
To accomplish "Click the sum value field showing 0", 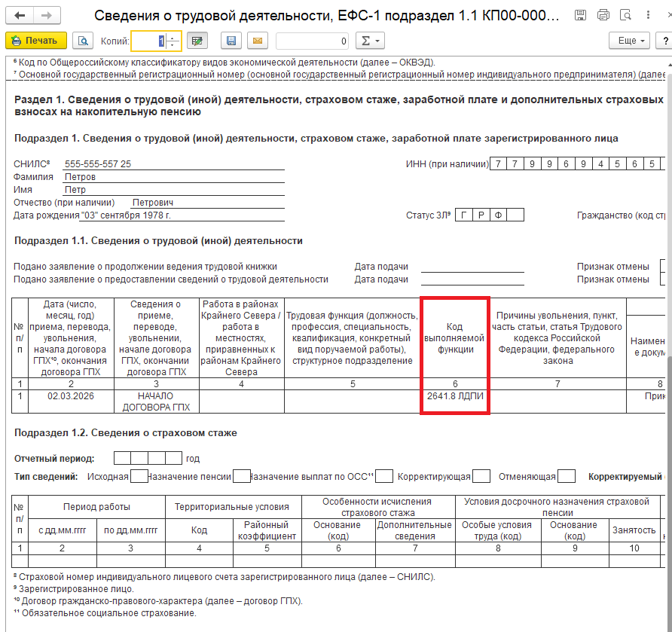I will pyautogui.click(x=313, y=41).
